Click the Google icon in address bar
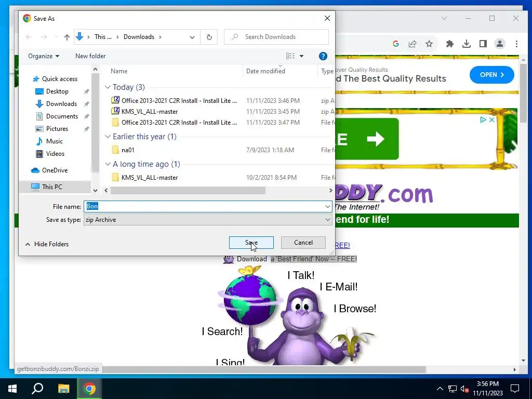The image size is (532, 399). (x=395, y=44)
